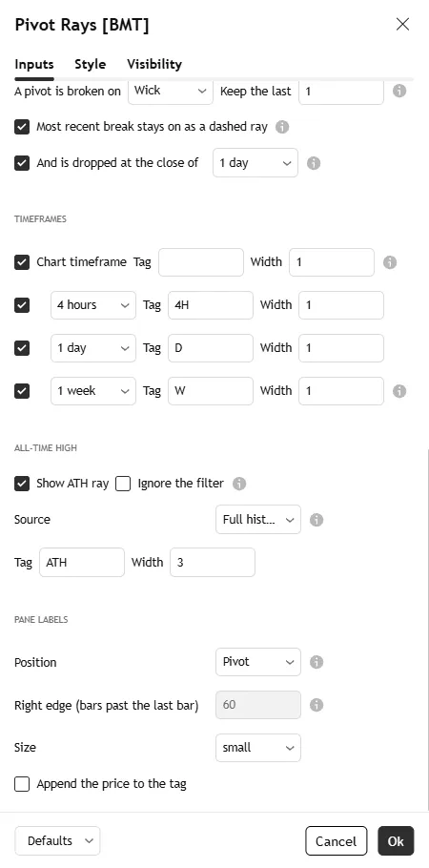Viewport: 429px width, 868px height.
Task: Click info icon next to Keep the last
Action: 399,91
